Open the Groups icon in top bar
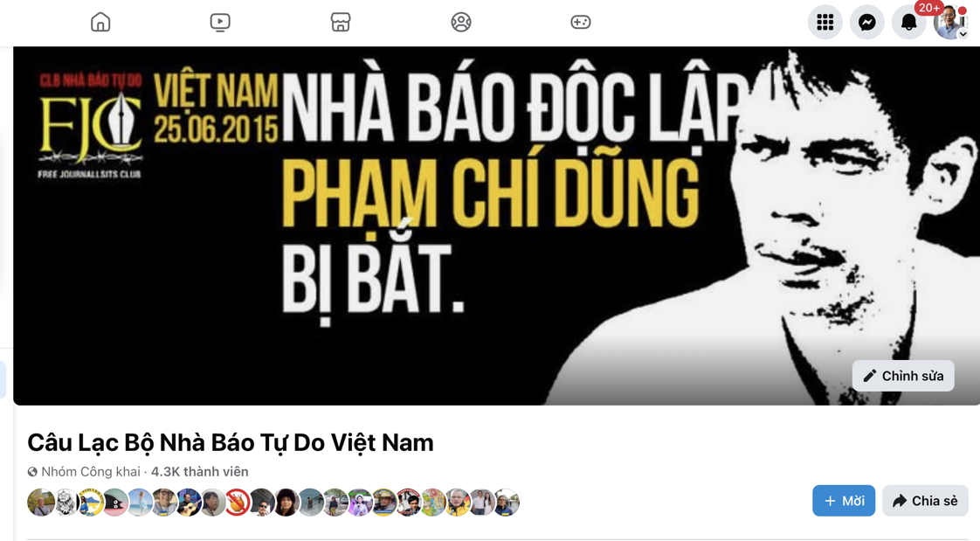Image resolution: width=980 pixels, height=541 pixels. tap(461, 23)
